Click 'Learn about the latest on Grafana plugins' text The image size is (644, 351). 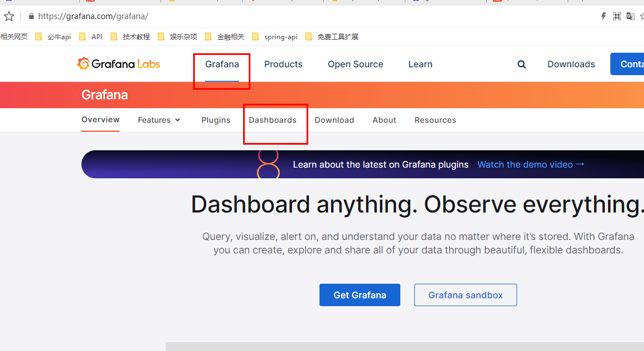click(x=381, y=164)
